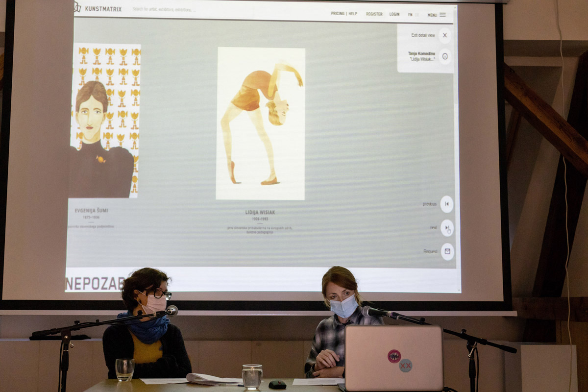Select the Lidija Wisiak gymnast artwork
This screenshot has width=588, height=392.
[260, 123]
